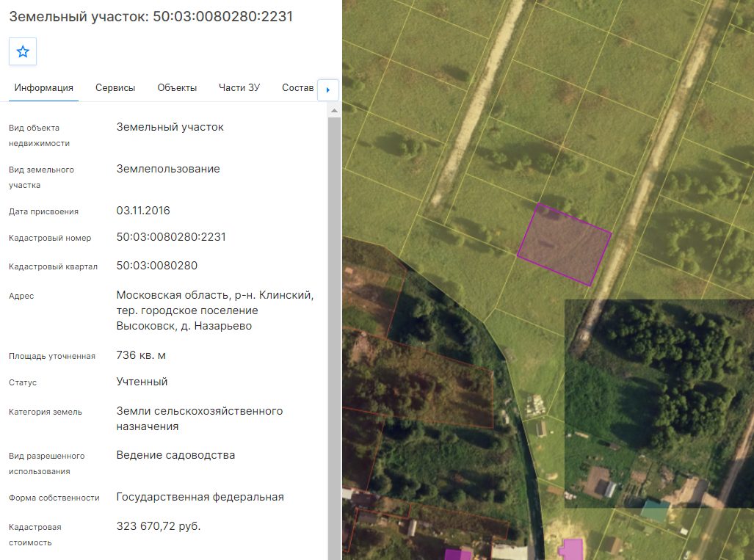Click the area value 736 кв. м
Screen dimensions: 754x560
141,355
